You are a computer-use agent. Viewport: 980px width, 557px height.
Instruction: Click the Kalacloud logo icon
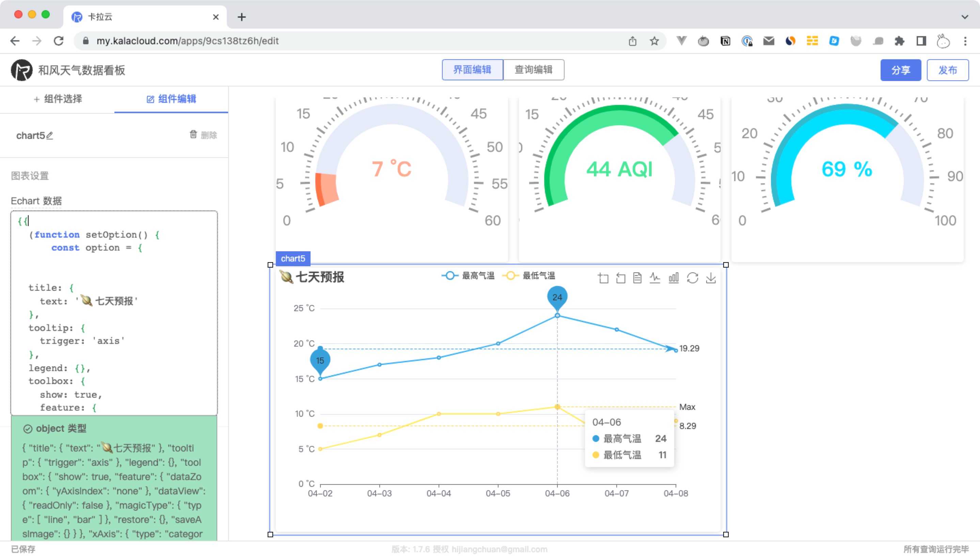(21, 70)
